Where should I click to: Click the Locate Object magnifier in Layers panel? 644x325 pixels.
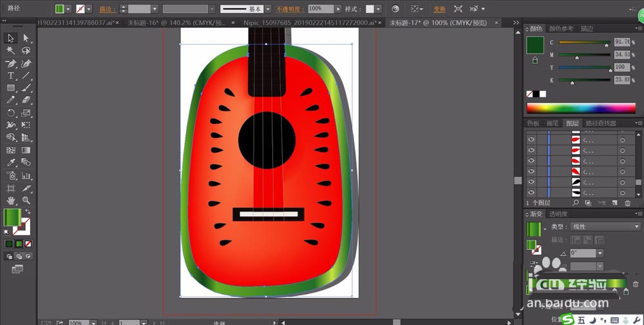[x=576, y=203]
